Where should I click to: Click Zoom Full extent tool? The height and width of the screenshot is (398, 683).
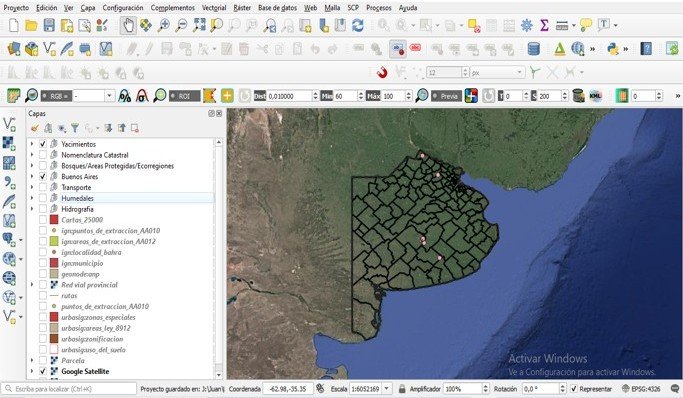coord(199,25)
